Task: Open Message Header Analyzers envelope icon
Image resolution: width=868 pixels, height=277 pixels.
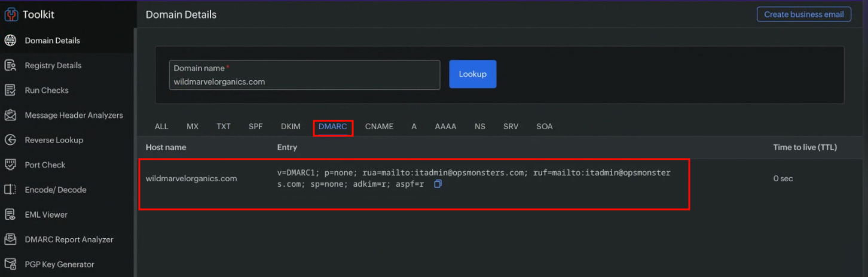Action: tap(10, 115)
